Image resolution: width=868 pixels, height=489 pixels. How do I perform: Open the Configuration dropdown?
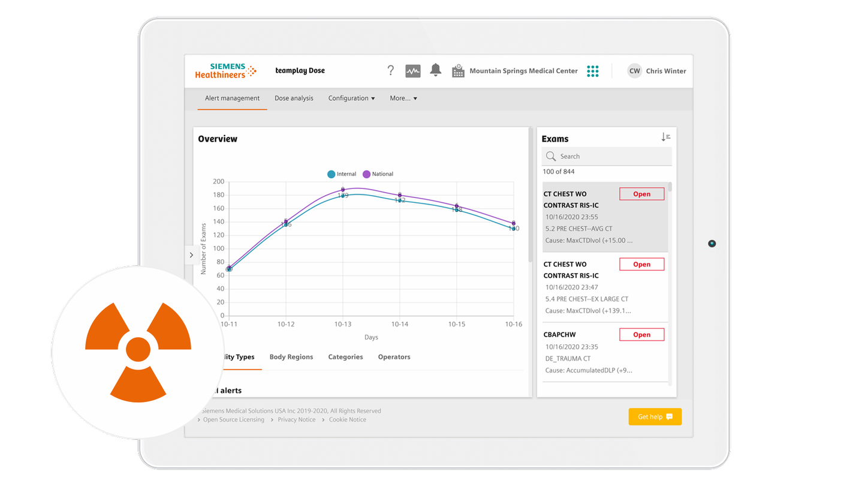coord(351,98)
